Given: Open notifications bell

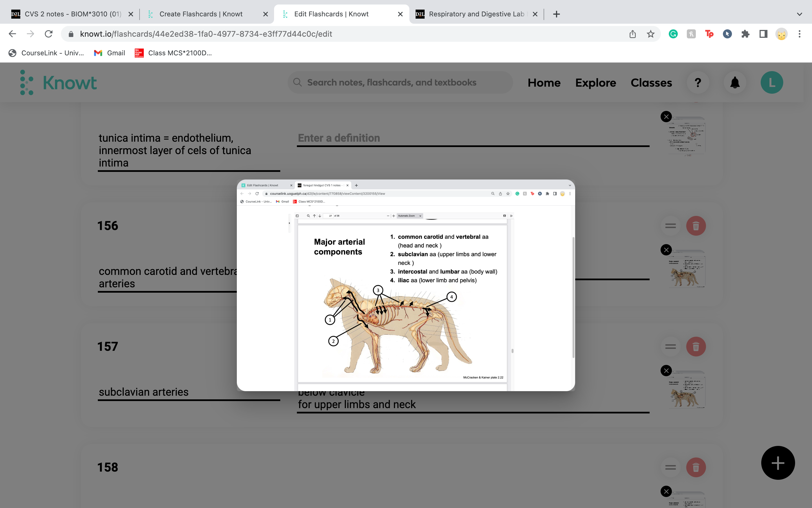Looking at the screenshot, I should coord(735,82).
